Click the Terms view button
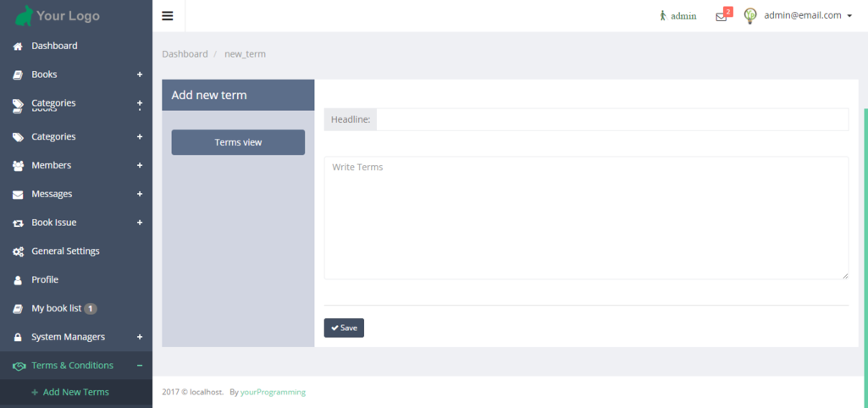Image resolution: width=868 pixels, height=408 pixels. (238, 142)
